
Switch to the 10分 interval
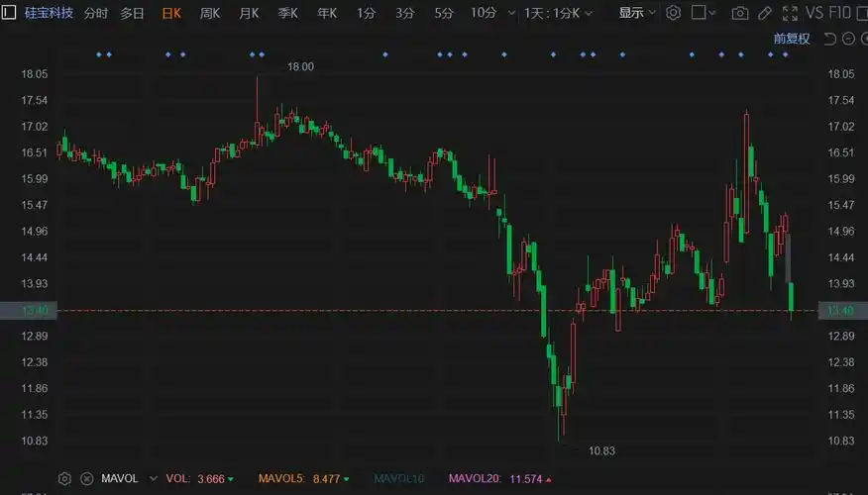[484, 13]
